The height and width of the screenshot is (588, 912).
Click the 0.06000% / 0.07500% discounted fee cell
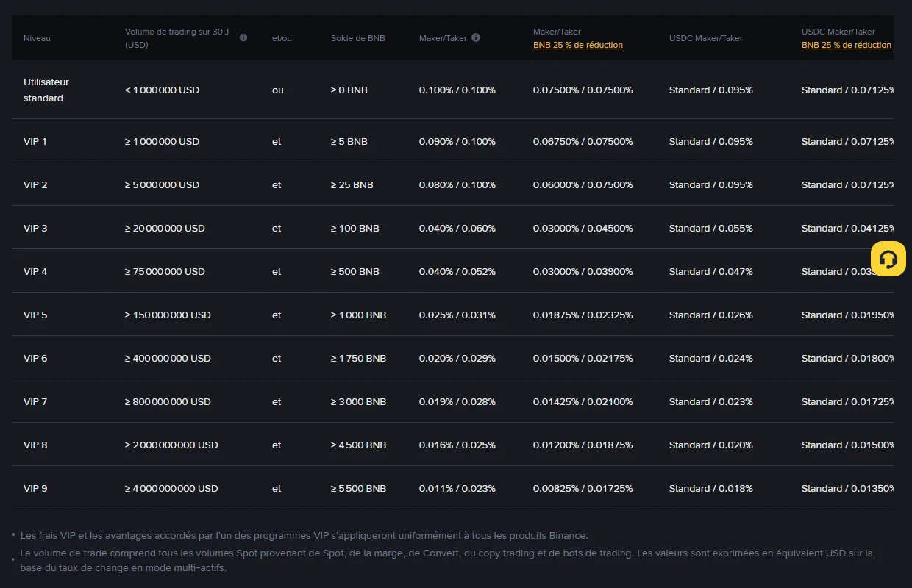point(583,184)
